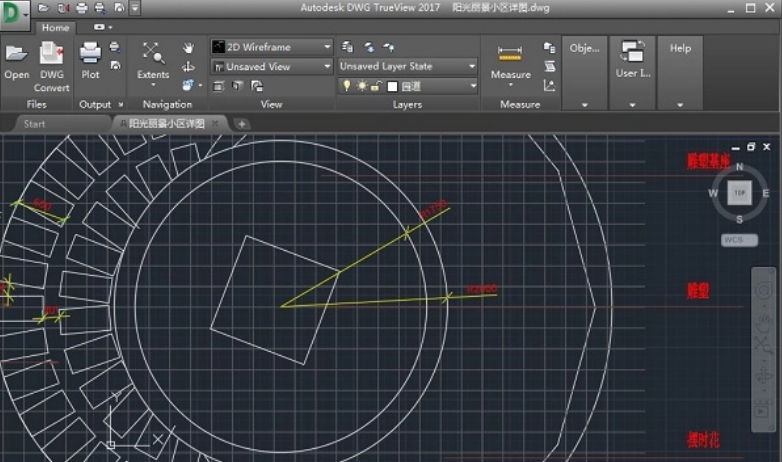Image resolution: width=782 pixels, height=462 pixels.
Task: Click the cube view icon in View panel
Action: (237, 86)
